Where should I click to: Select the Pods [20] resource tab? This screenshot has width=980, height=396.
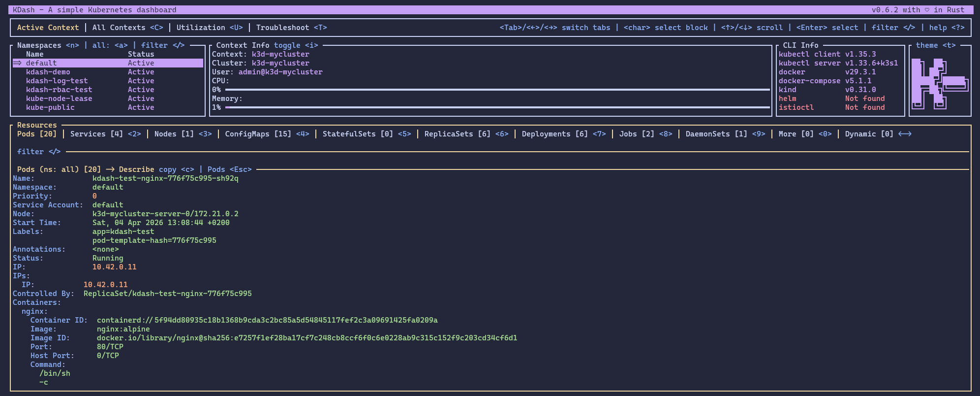coord(37,134)
